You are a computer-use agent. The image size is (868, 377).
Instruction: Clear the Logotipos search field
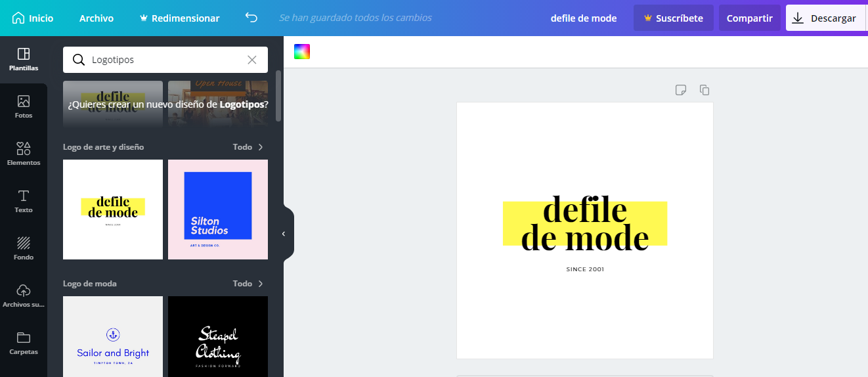[252, 60]
